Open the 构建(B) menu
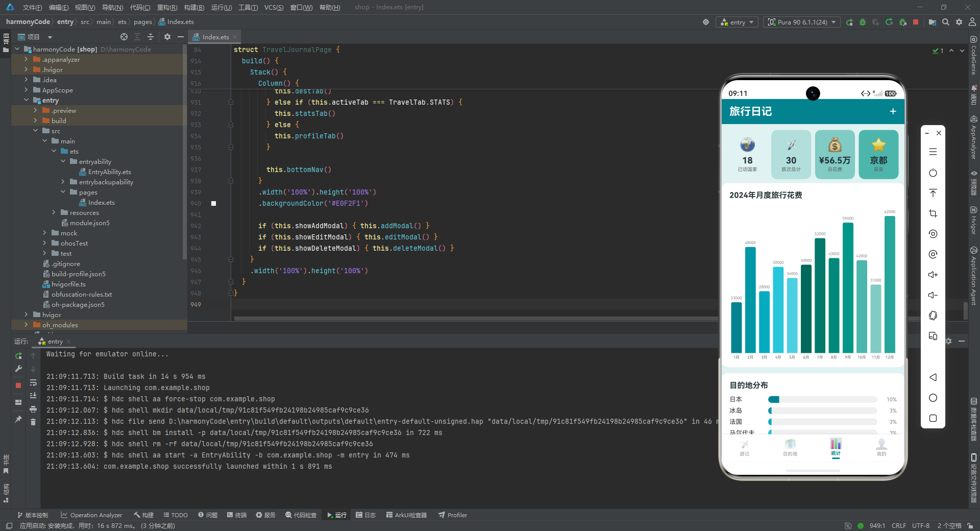This screenshot has height=531, width=980. (x=194, y=7)
